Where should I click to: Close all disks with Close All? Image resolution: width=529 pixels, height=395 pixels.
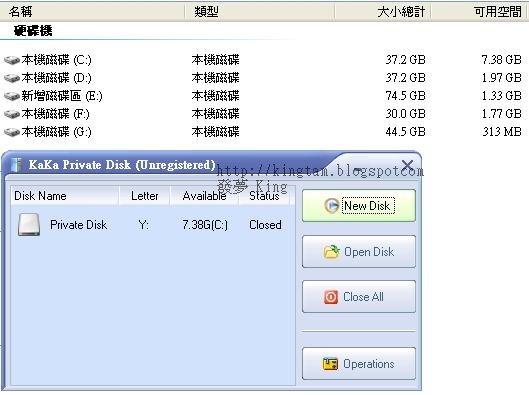pos(359,297)
